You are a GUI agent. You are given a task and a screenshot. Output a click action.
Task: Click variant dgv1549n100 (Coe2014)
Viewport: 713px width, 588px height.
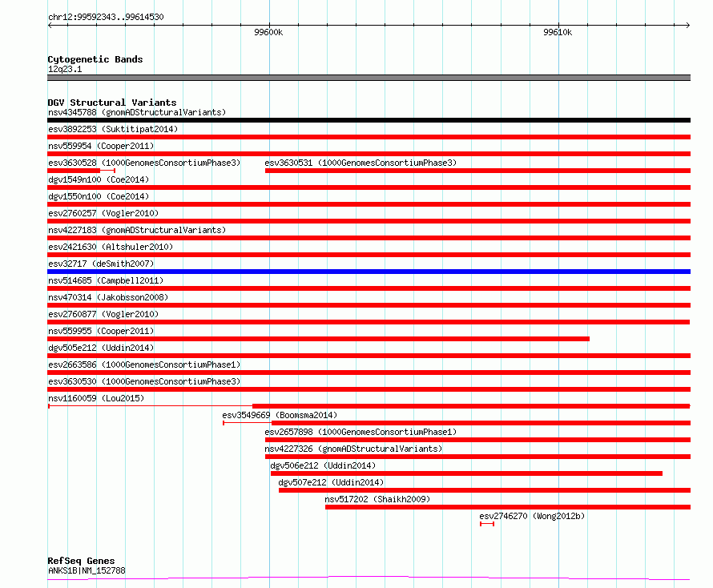pyautogui.click(x=99, y=179)
